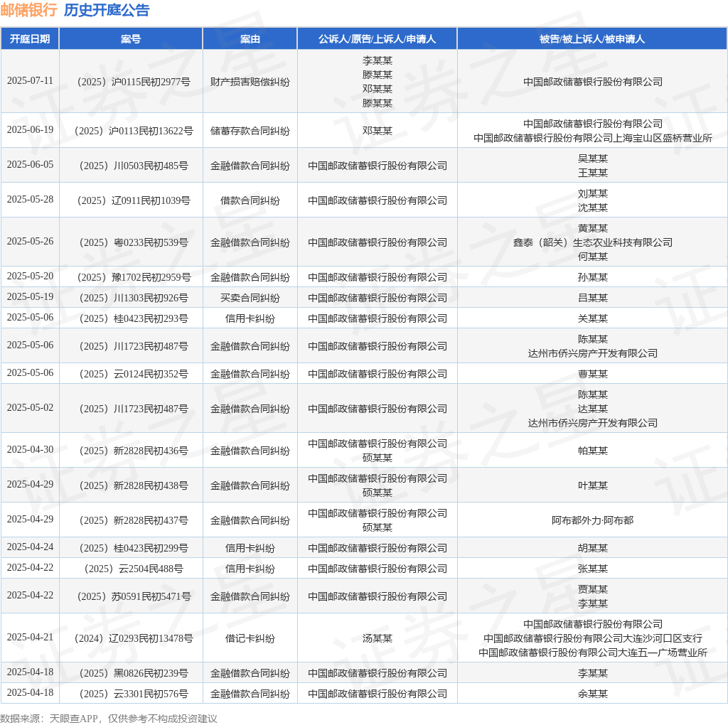Click the 案由 column header
Screen dimensions: 728x725
(x=250, y=39)
